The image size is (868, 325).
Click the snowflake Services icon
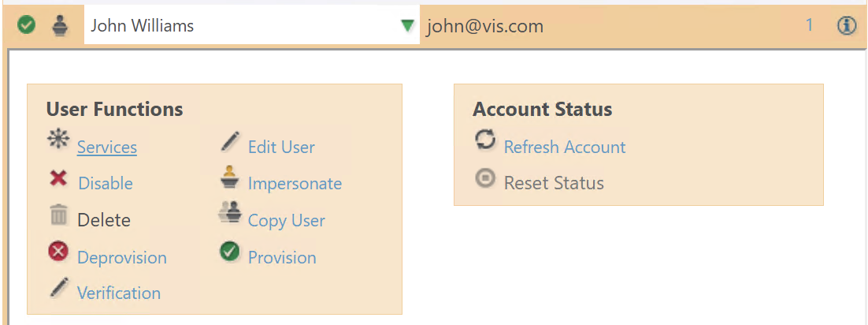click(x=58, y=140)
